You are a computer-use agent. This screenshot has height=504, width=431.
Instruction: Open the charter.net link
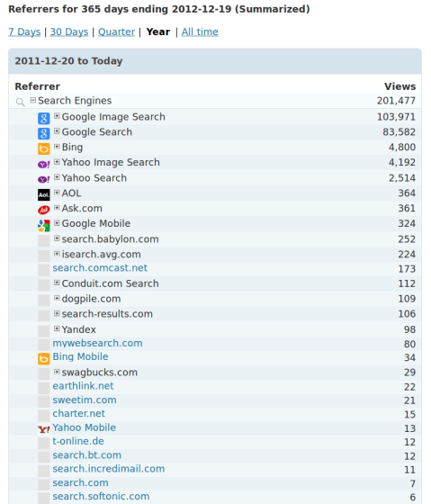[79, 414]
